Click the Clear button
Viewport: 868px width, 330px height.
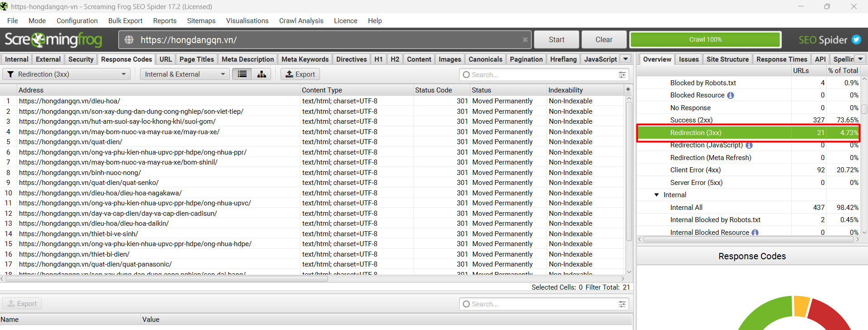604,40
